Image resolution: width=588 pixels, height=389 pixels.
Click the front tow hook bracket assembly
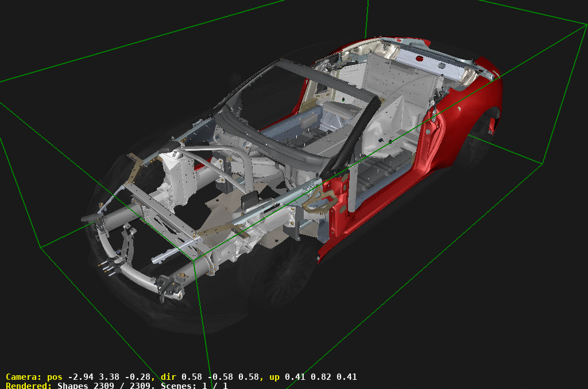click(x=110, y=264)
